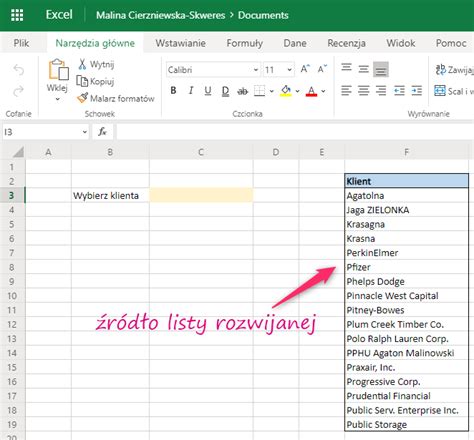Open the font size 11 dropdown
474x440 pixels.
[x=289, y=70]
